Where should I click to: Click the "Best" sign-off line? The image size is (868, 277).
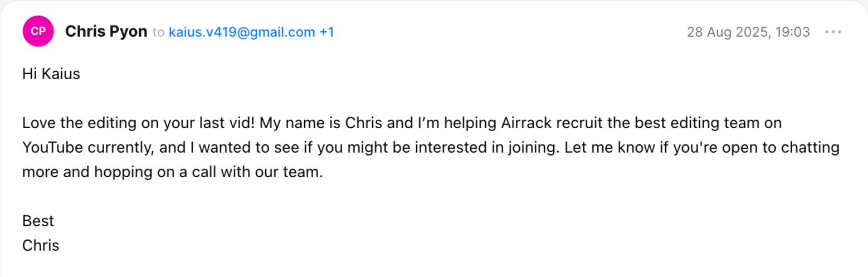coord(38,221)
